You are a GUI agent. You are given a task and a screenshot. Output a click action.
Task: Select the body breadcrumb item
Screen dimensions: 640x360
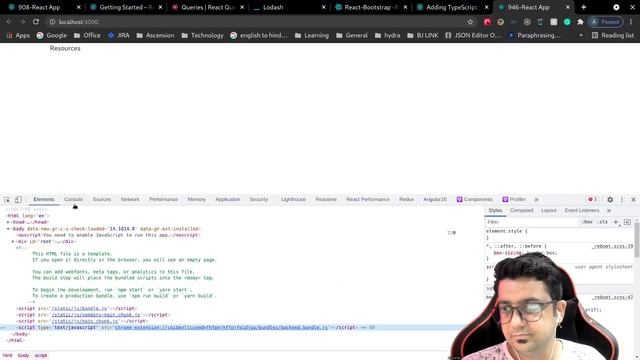pyautogui.click(x=23, y=356)
